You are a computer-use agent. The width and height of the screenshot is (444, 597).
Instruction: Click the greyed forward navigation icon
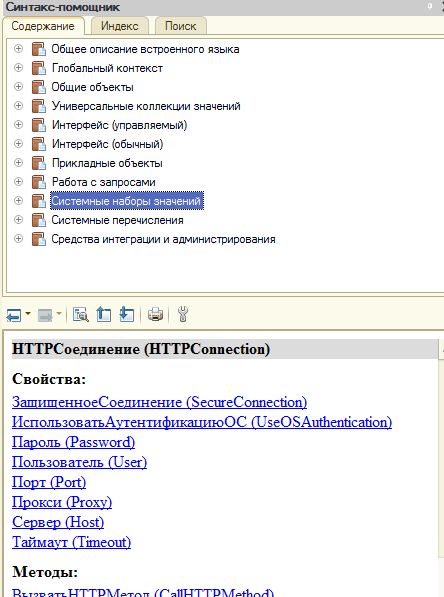point(45,315)
